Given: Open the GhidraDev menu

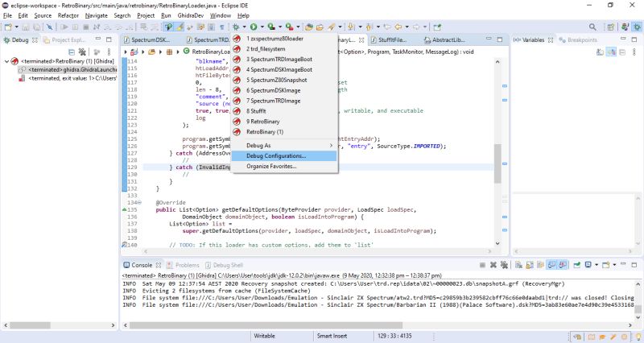Looking at the screenshot, I should pos(191,15).
